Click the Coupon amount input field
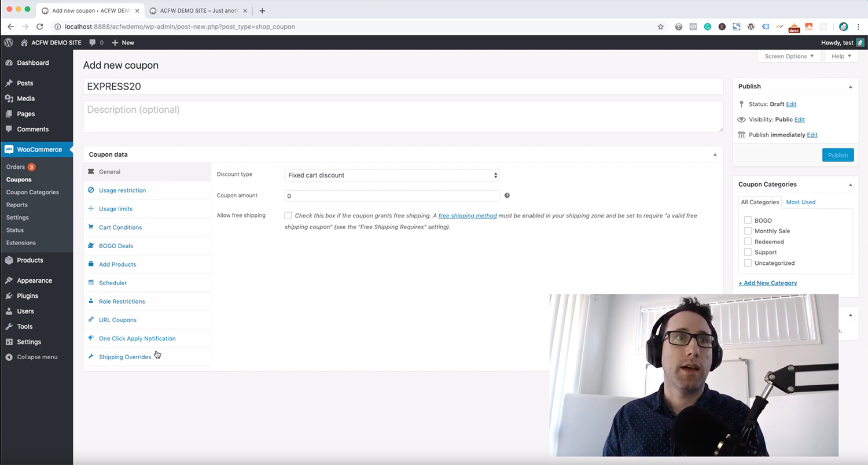Viewport: 868px width, 465px height. (x=392, y=196)
